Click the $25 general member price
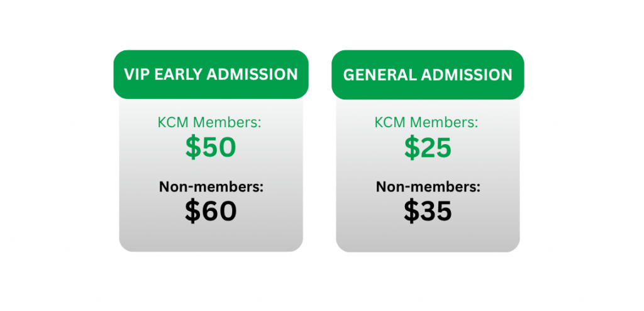The width and height of the screenshot is (644, 311). point(428,146)
